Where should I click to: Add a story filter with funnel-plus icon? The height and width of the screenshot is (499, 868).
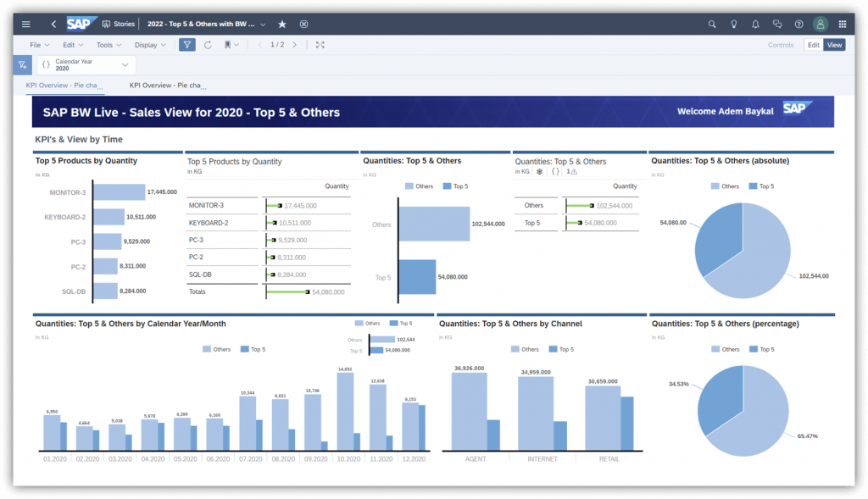click(23, 64)
